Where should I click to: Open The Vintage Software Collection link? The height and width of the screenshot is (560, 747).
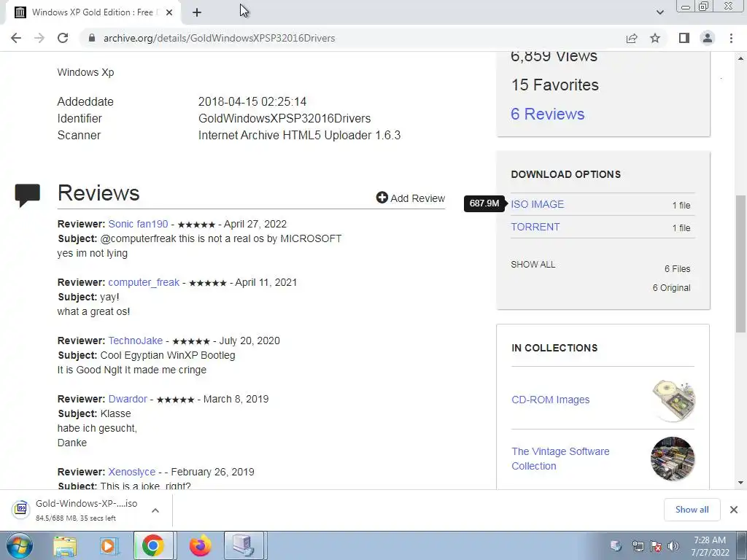560,459
